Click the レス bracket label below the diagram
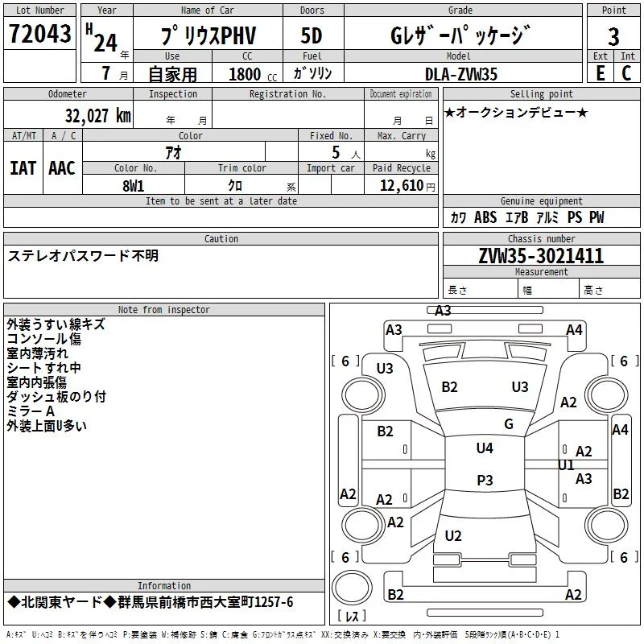This screenshot has height=644, width=644. tap(355, 616)
